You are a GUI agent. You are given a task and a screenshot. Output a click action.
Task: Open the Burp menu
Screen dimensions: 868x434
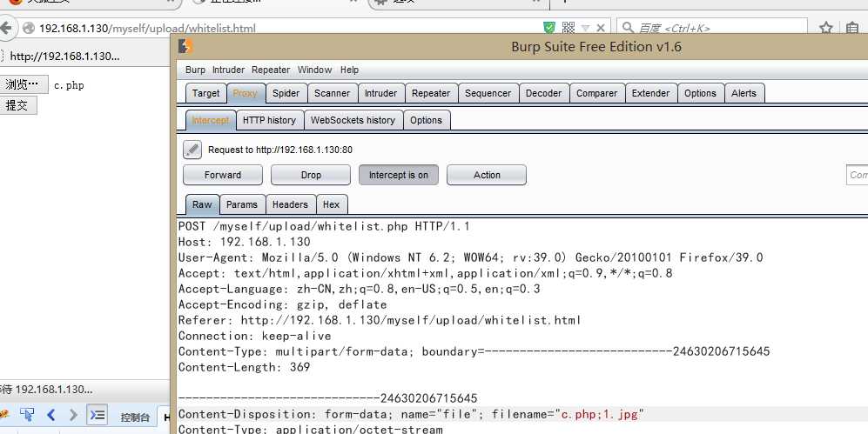pyautogui.click(x=195, y=70)
